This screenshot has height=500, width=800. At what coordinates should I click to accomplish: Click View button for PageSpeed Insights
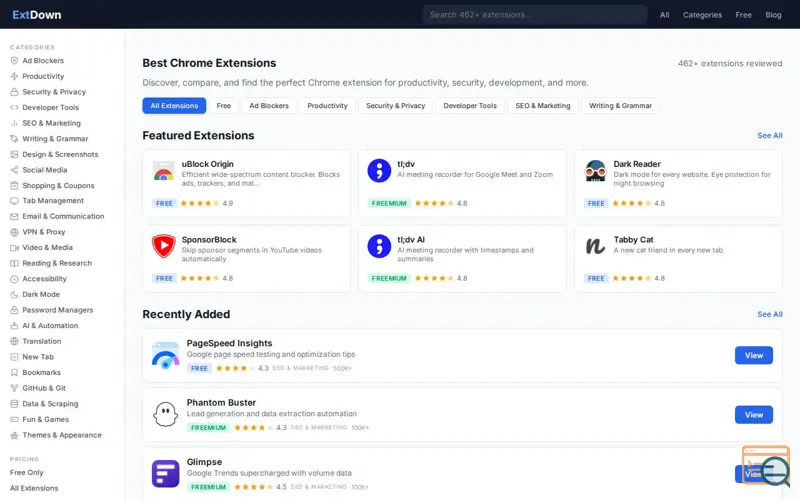[x=754, y=356]
